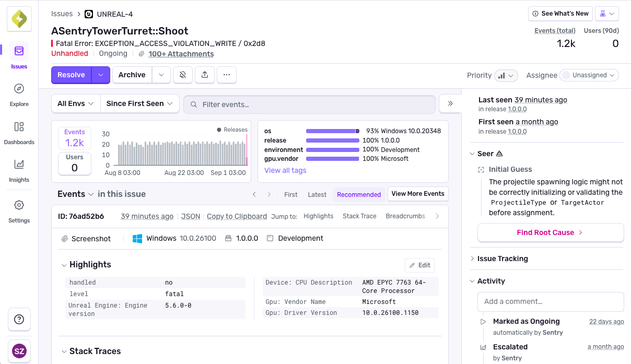Select the Recommended event toggle
Viewport: 631px width, 364px height.
(x=359, y=194)
